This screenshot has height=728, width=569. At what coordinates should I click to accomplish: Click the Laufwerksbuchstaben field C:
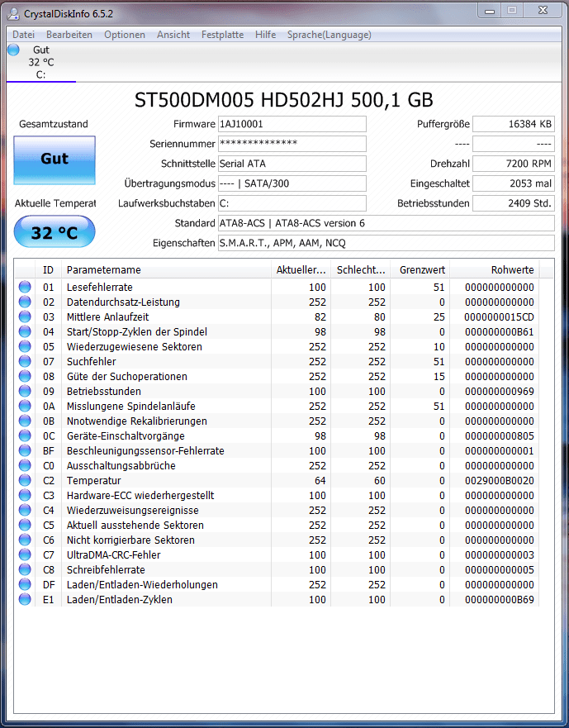coord(292,203)
